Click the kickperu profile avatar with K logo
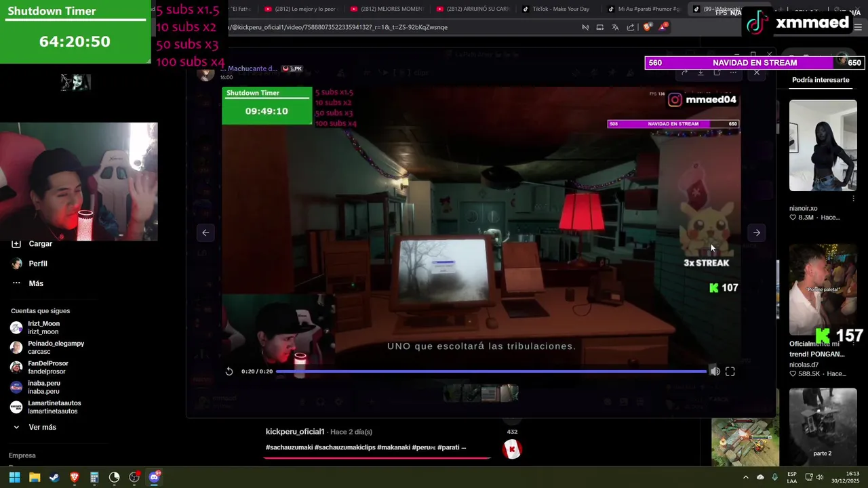The width and height of the screenshot is (868, 488). 512,449
